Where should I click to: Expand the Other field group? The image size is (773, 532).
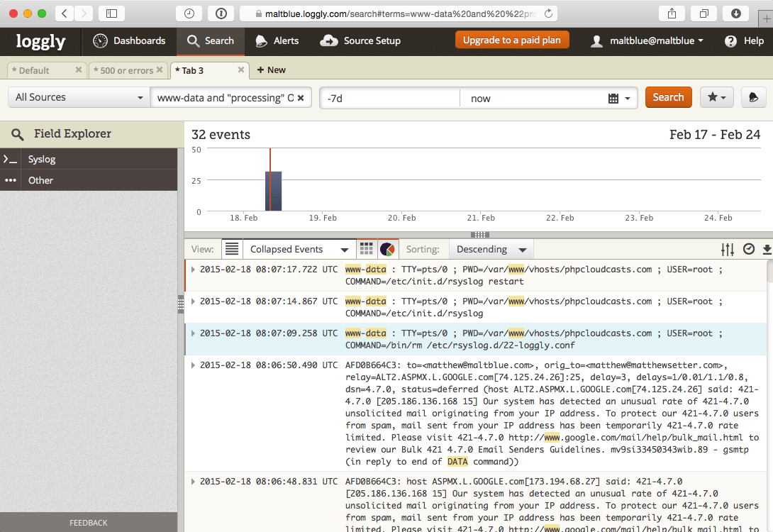pyautogui.click(x=89, y=180)
